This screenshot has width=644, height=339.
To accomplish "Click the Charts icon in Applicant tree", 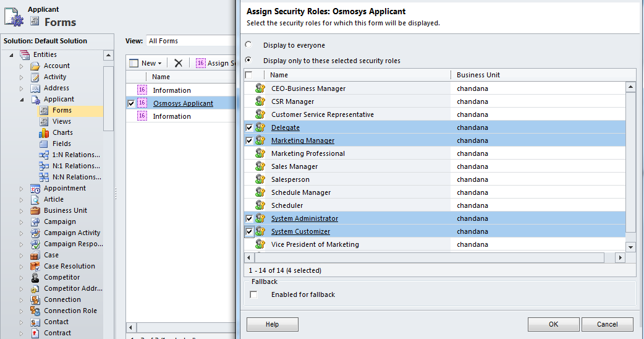I will (x=44, y=132).
